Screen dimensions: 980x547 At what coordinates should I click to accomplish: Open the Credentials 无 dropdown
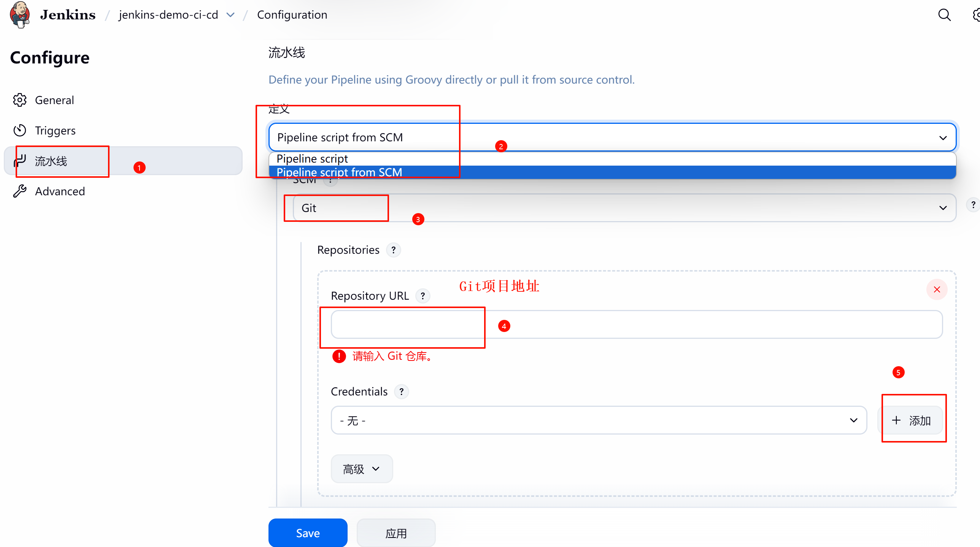click(599, 421)
